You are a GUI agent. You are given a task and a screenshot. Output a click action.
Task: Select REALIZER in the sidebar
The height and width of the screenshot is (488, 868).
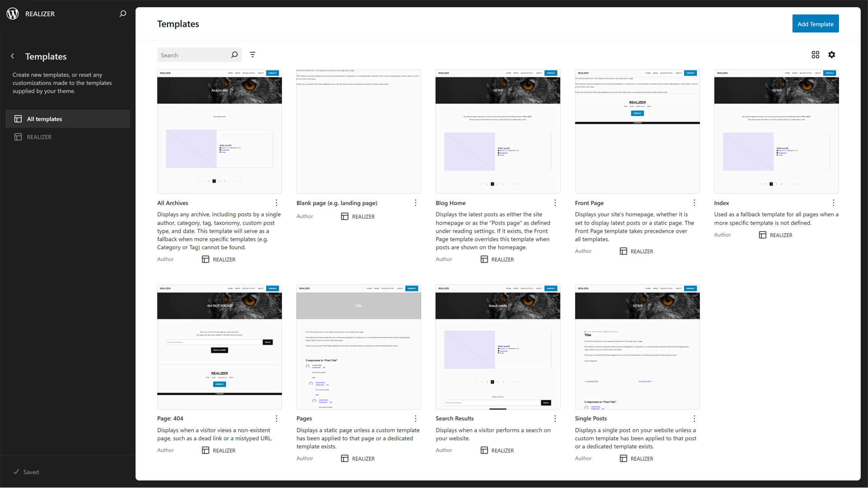(x=68, y=137)
